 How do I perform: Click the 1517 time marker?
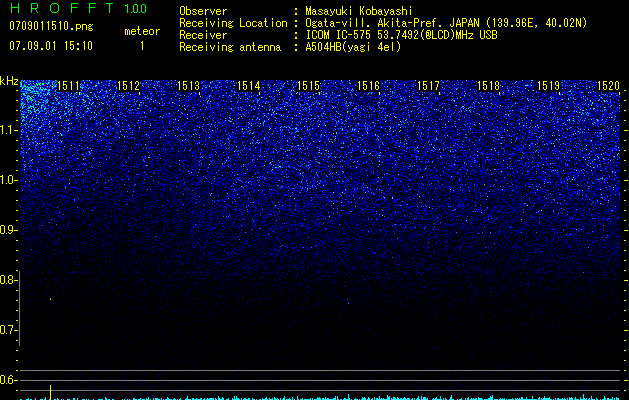click(x=428, y=85)
